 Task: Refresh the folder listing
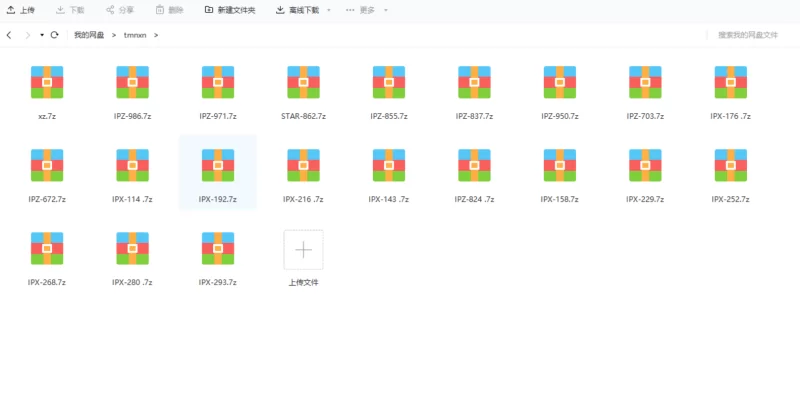[55, 35]
